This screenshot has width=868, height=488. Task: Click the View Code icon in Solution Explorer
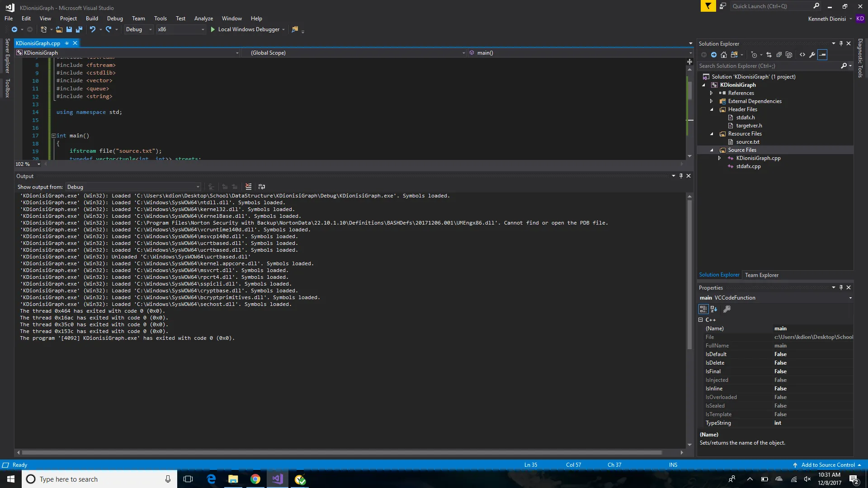(x=802, y=55)
